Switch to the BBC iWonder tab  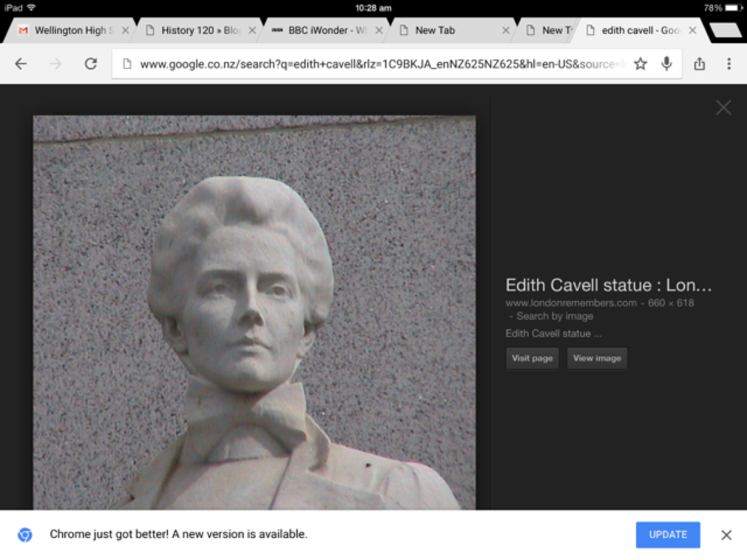[322, 31]
